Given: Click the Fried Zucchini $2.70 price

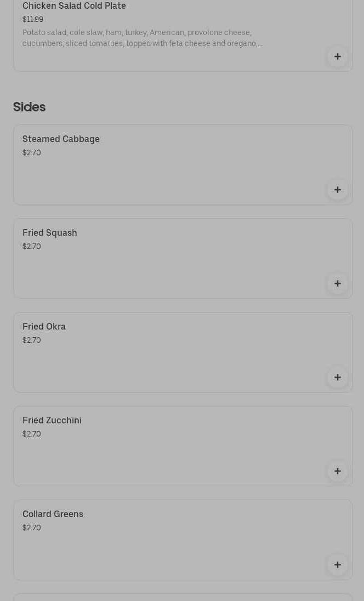Looking at the screenshot, I should tap(32, 434).
